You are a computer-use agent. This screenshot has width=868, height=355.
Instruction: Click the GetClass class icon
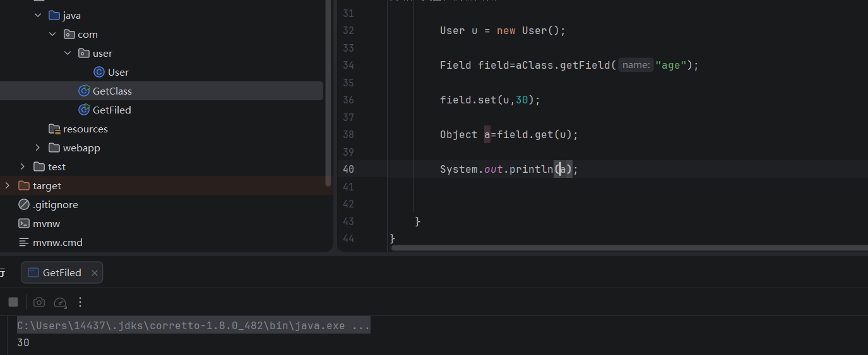point(84,91)
